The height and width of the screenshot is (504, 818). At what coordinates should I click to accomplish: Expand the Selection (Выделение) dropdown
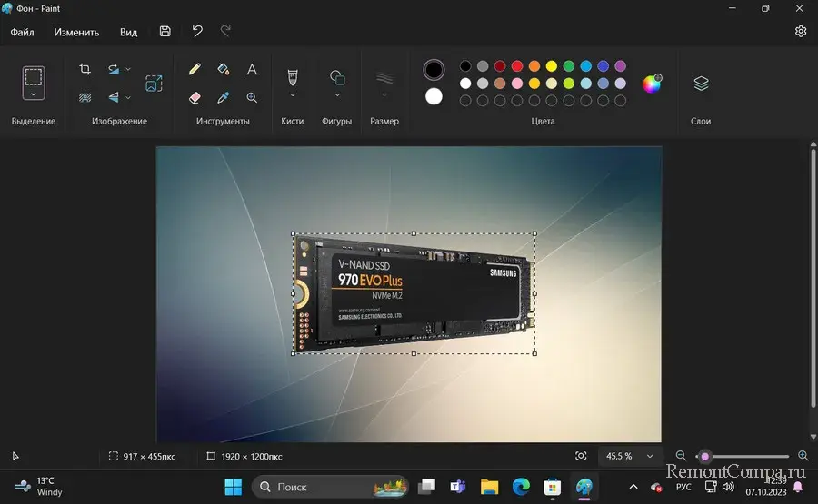(x=34, y=94)
